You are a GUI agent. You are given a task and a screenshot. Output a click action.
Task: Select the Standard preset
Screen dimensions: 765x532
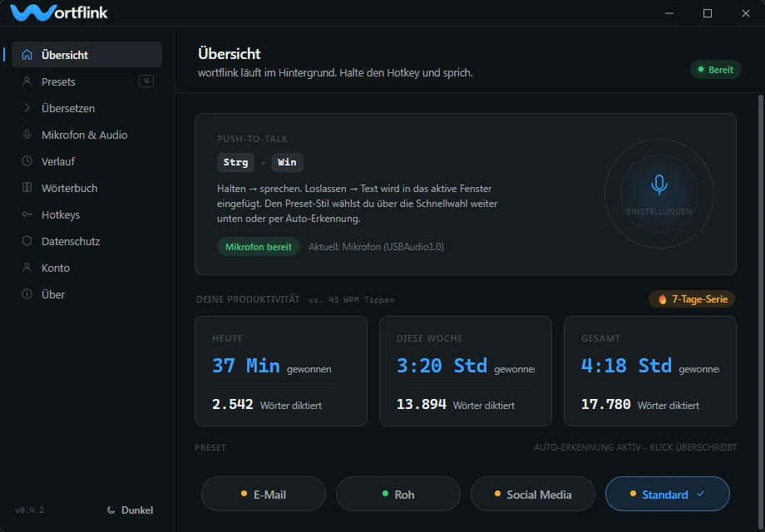pyautogui.click(x=667, y=494)
